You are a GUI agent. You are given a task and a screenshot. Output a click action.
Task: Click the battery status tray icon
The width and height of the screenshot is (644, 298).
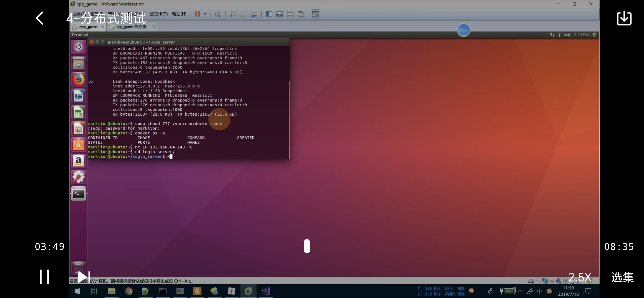click(507, 291)
